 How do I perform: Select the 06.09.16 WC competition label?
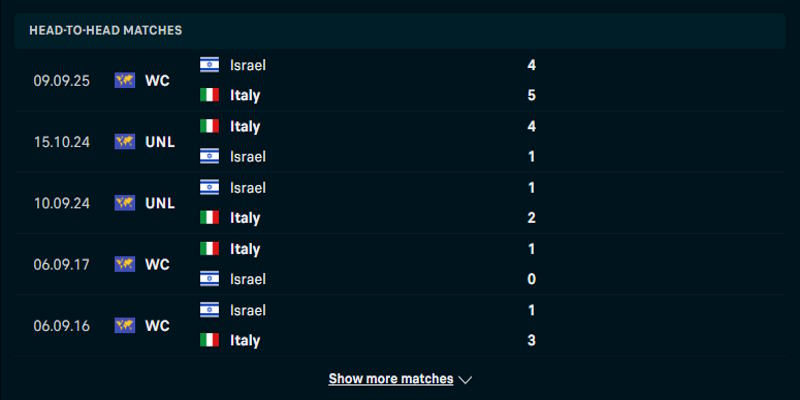(157, 325)
